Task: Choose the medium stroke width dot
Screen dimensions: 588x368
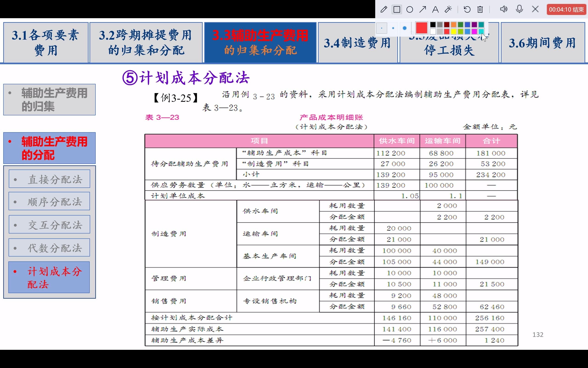Action: click(x=393, y=28)
